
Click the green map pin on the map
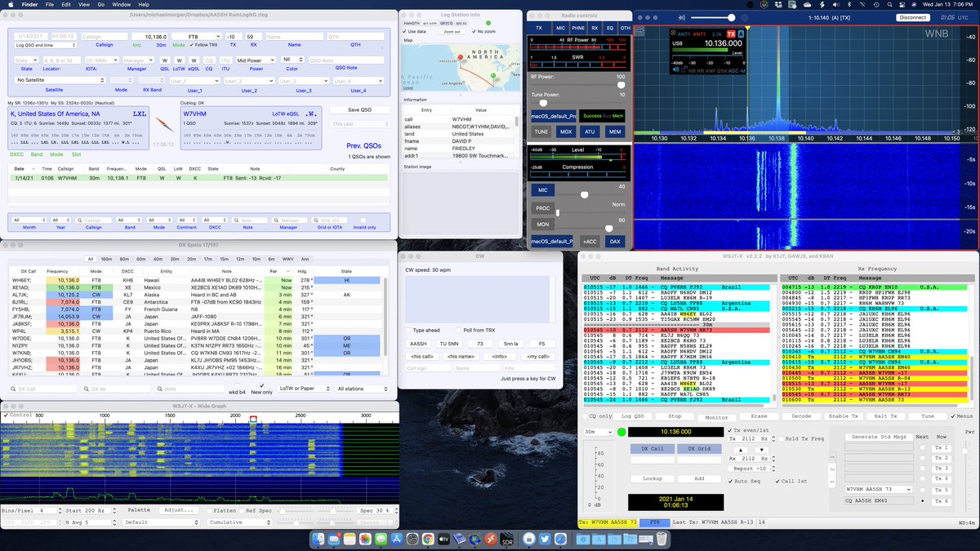494,77
